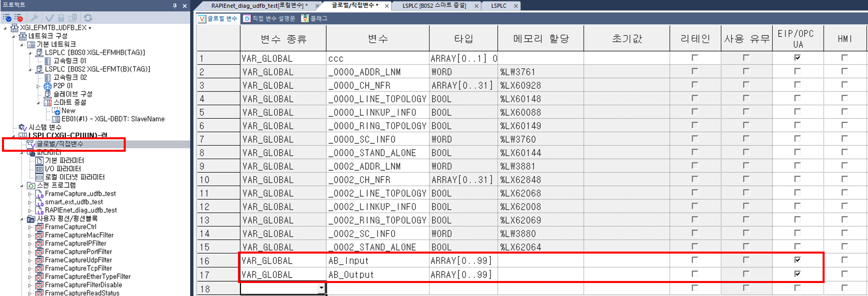The image size is (868, 296).
Task: Click the collapse-all icon in project toolbar
Action: point(19,18)
